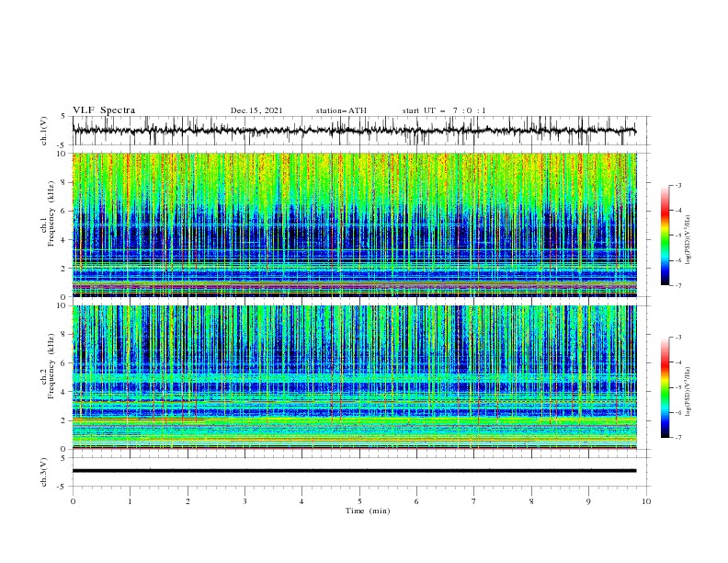The height and width of the screenshot is (563, 728).
Task: Click the ch.1 frequency axis "2" tick label
Action: point(63,269)
